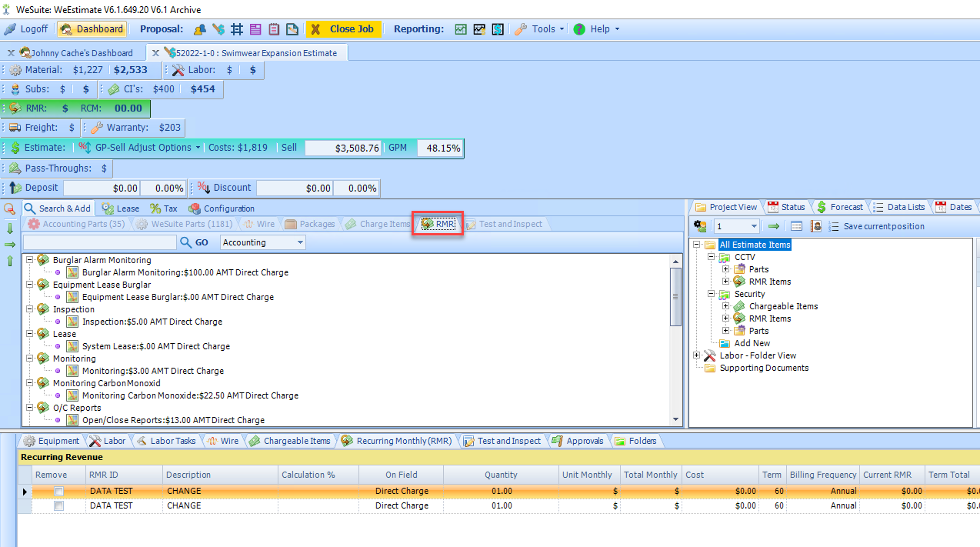Click the green up arrow on sidebar
980x547 pixels.
point(10,262)
